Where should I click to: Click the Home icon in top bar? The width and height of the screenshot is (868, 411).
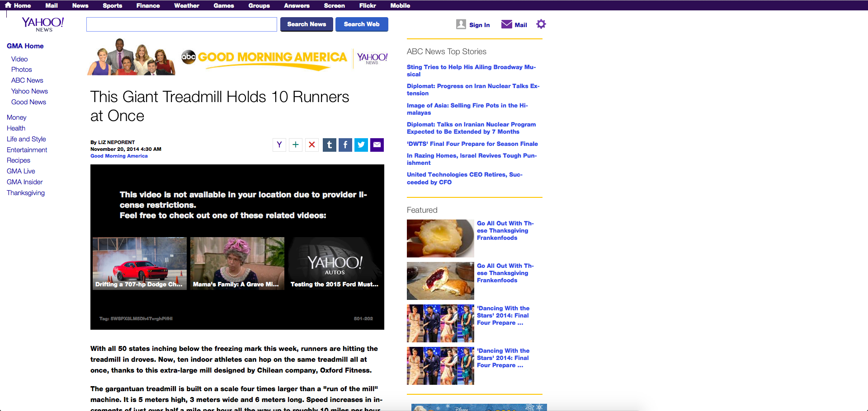[x=8, y=5]
